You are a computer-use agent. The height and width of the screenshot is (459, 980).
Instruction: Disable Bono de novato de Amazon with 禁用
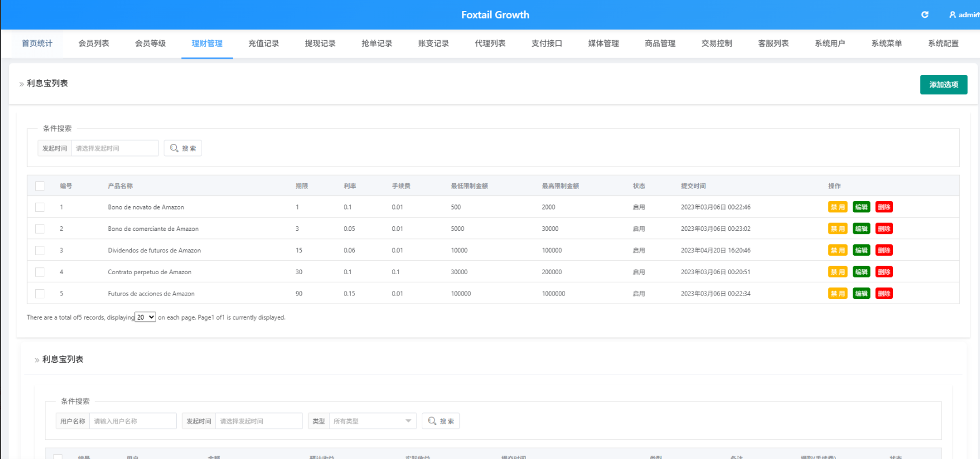(x=838, y=207)
